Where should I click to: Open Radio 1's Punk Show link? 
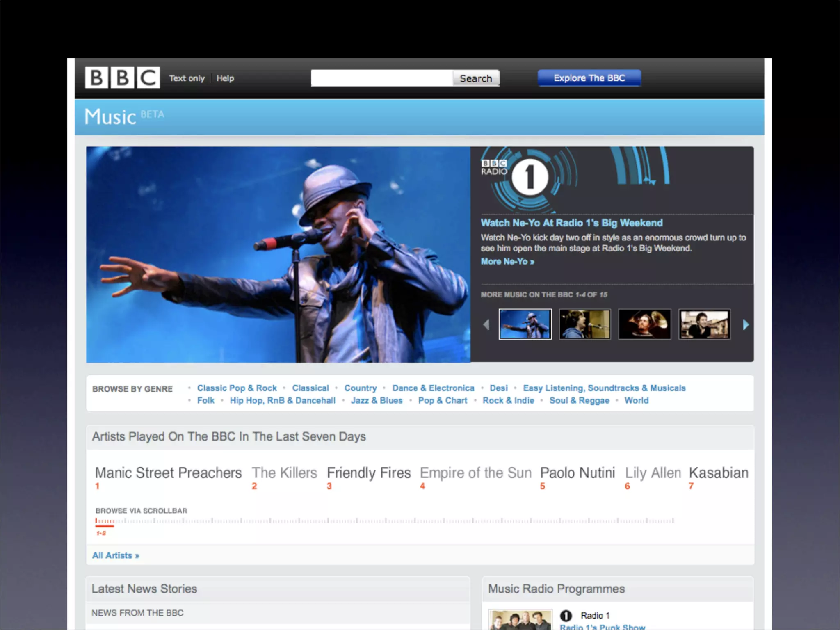[x=602, y=627]
